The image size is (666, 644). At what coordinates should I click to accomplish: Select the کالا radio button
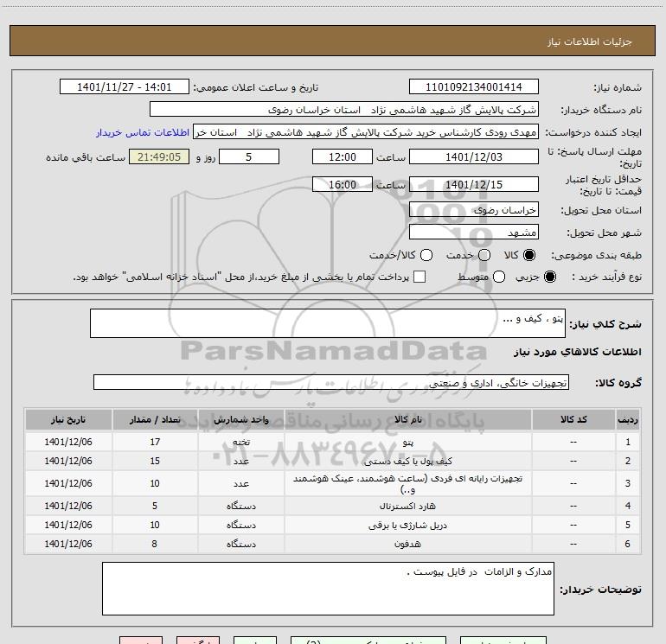click(529, 255)
